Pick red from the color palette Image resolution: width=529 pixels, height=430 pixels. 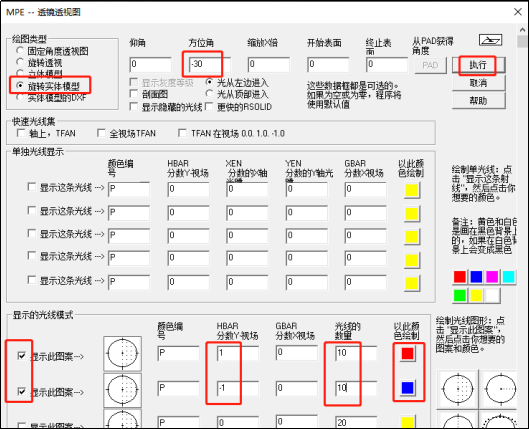(x=460, y=277)
